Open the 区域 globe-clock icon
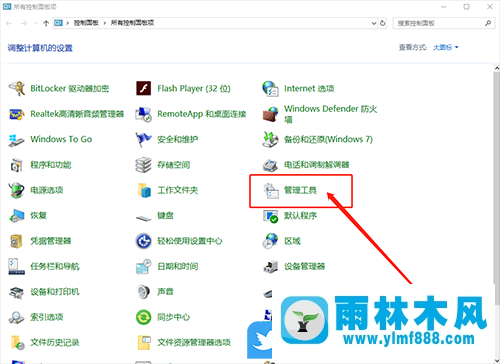The height and width of the screenshot is (364, 500). coord(270,241)
